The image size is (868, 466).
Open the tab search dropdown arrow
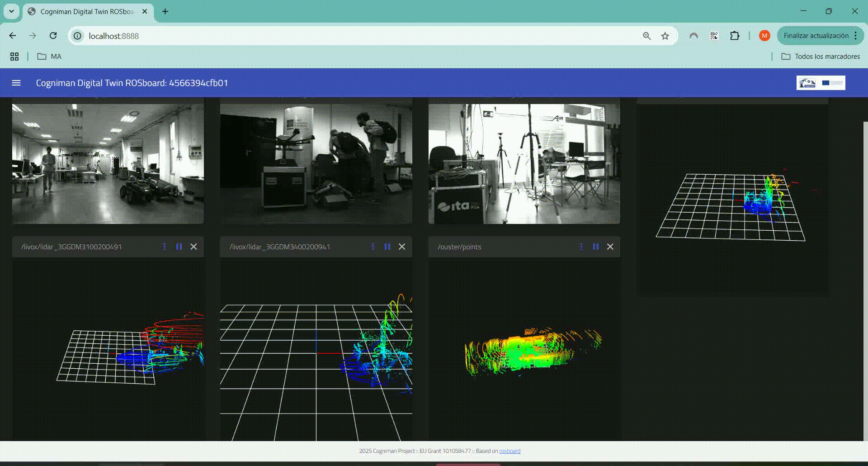11,11
